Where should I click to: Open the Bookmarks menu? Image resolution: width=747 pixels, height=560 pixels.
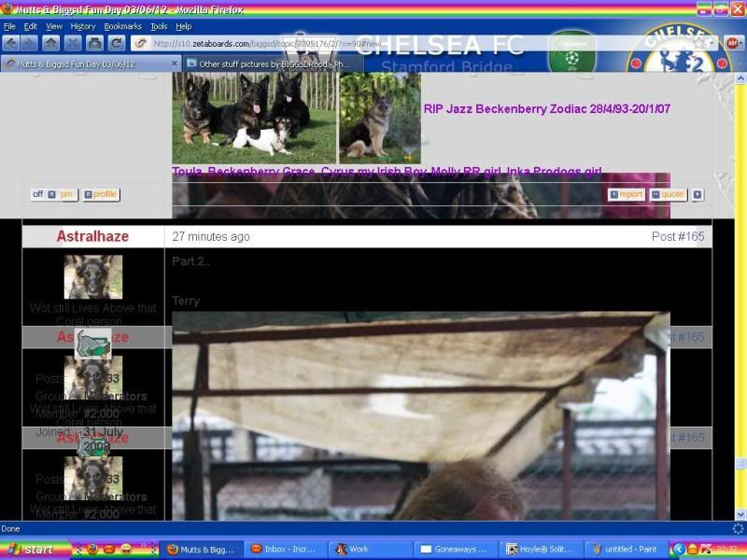[x=122, y=26]
